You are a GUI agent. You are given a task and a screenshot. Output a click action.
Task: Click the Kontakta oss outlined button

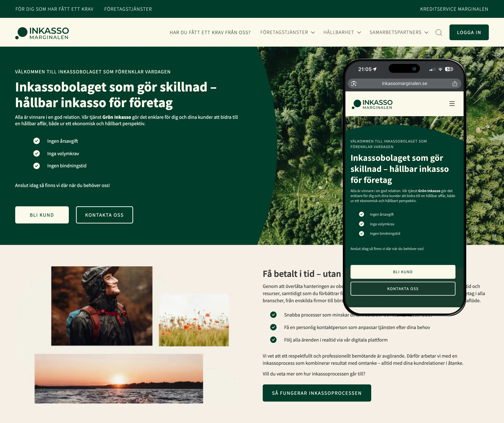(104, 215)
